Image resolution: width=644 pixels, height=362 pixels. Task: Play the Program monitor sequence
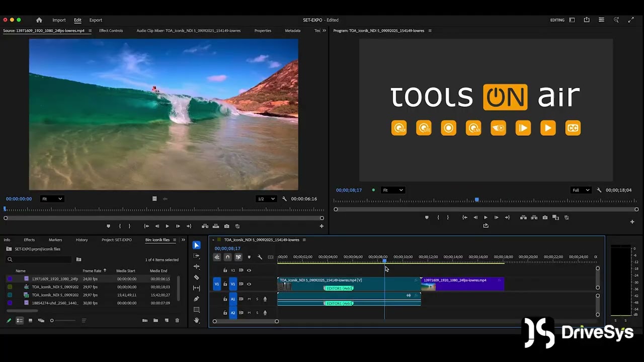tap(486, 218)
